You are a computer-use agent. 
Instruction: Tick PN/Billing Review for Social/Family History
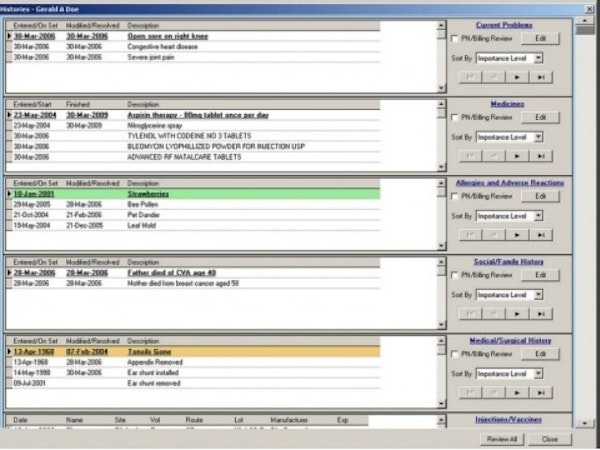pos(455,275)
